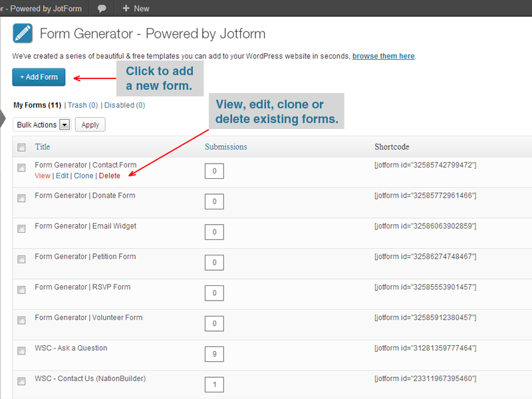
Task: Sort the table by Title column header
Action: click(x=43, y=147)
